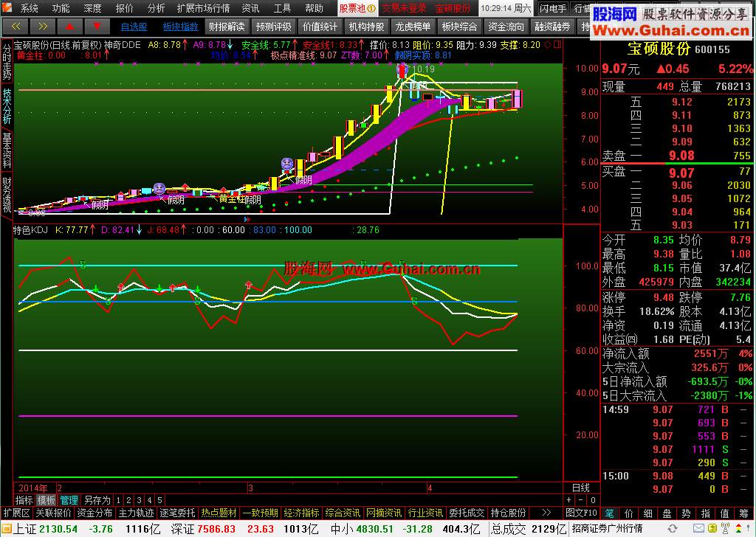Open the 自选股 link
Image resolution: width=756 pixels, height=537 pixels.
click(x=134, y=27)
